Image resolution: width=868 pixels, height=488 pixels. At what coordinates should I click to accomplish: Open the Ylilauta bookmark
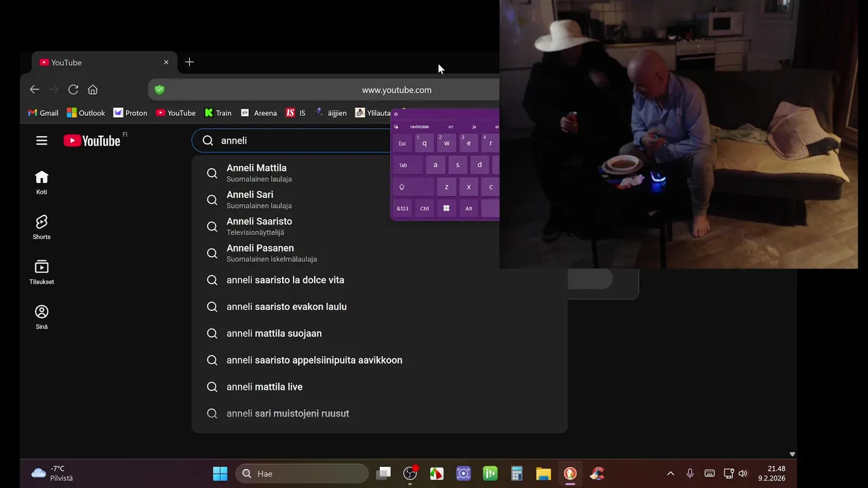click(373, 113)
